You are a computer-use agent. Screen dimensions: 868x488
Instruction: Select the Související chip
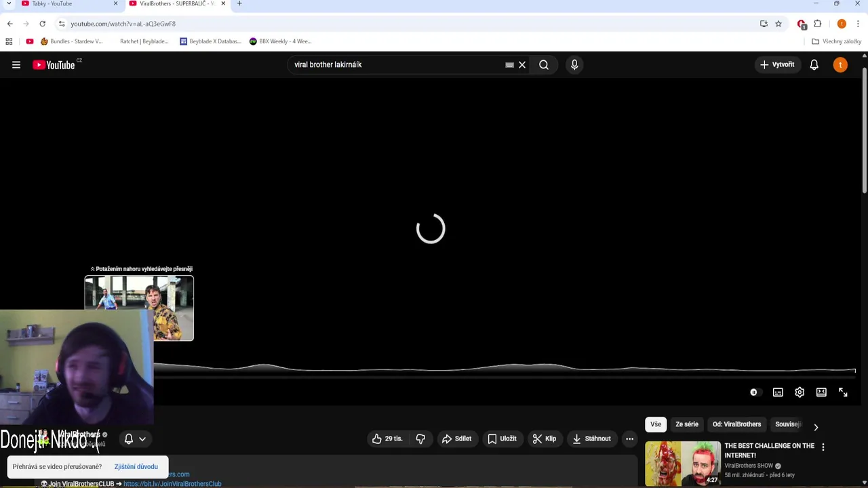[x=788, y=424]
